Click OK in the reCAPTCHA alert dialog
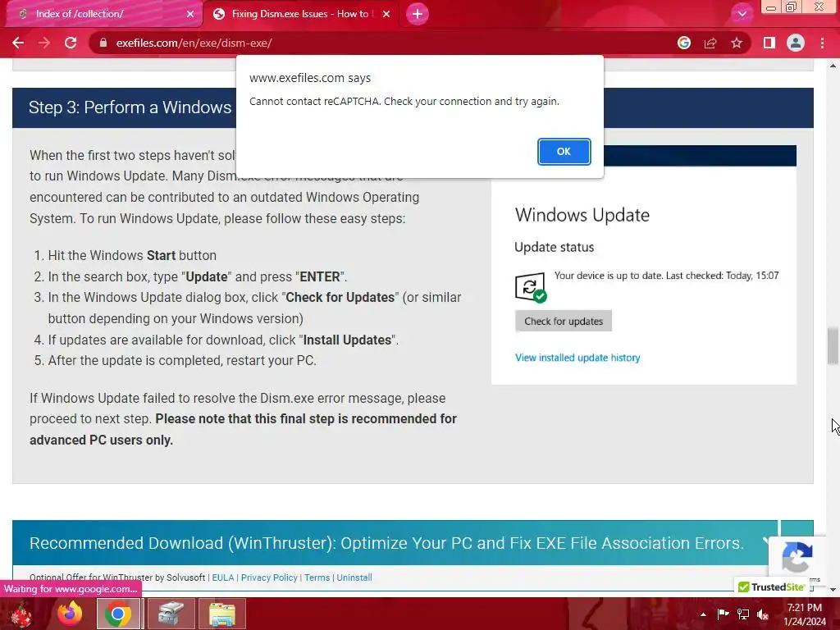This screenshot has width=840, height=630. click(x=564, y=152)
